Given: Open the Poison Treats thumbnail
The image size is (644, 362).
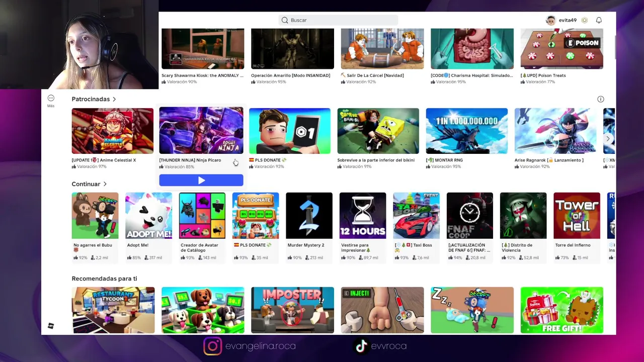Looking at the screenshot, I should (x=562, y=49).
